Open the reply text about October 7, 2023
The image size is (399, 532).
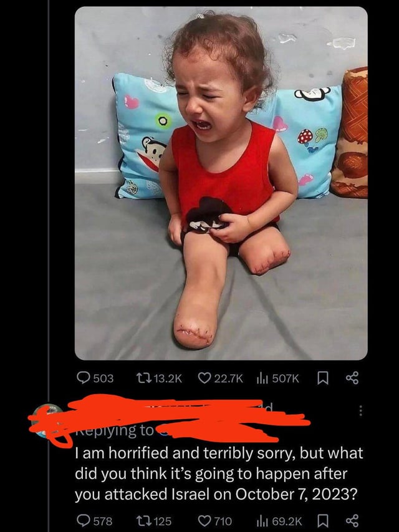pos(219,473)
